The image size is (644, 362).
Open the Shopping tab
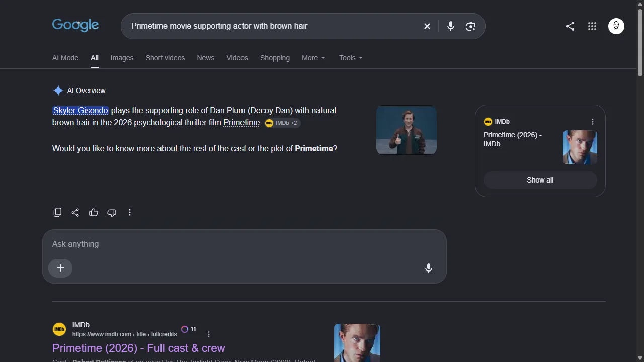pos(275,58)
